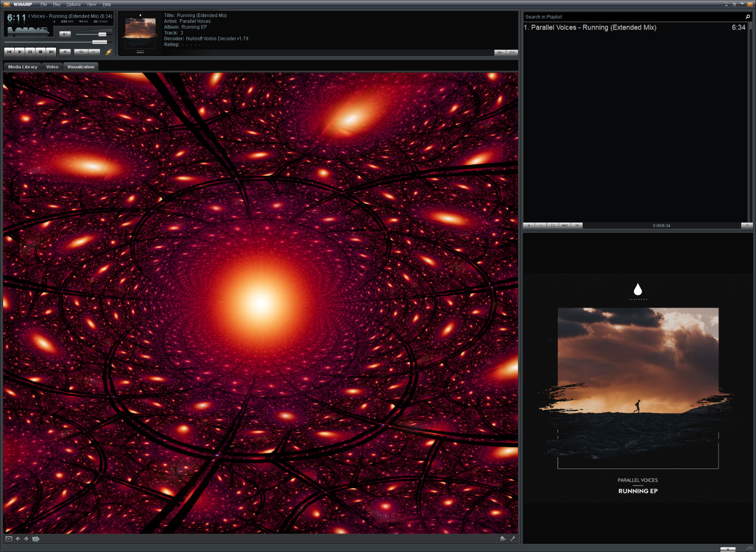Adjust the volume slider
This screenshot has height=552, width=756.
[x=94, y=34]
